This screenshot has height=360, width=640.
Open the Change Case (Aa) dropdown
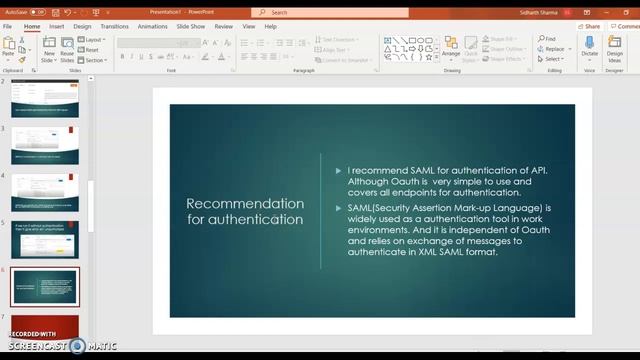click(188, 57)
